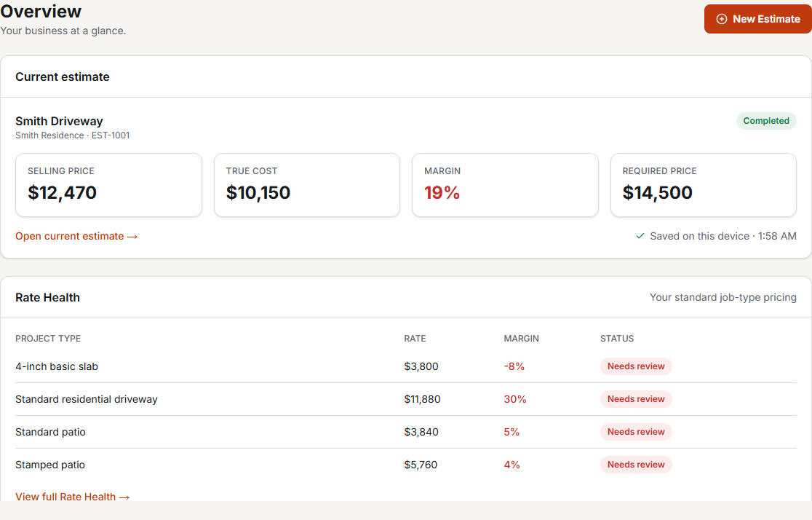812x520 pixels.
Task: Click the 30% margin value
Action: coord(515,399)
